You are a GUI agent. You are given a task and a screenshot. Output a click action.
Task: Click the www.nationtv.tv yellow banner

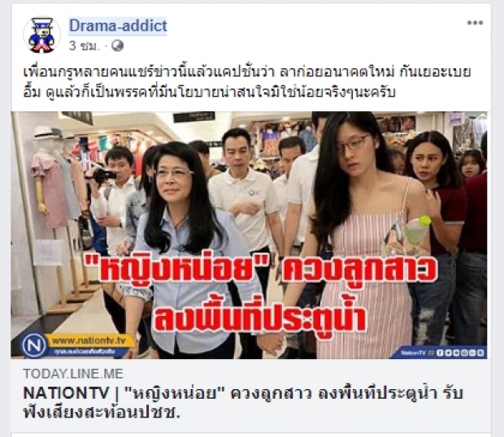point(89,340)
